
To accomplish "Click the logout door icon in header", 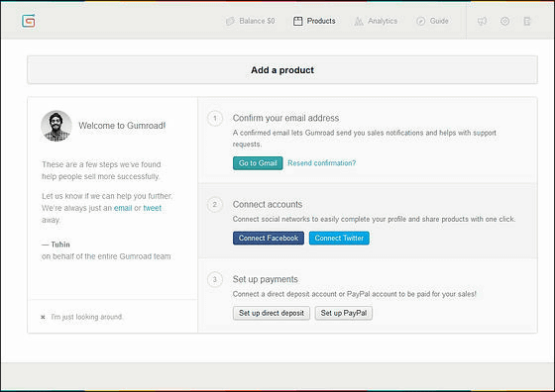I will [527, 21].
